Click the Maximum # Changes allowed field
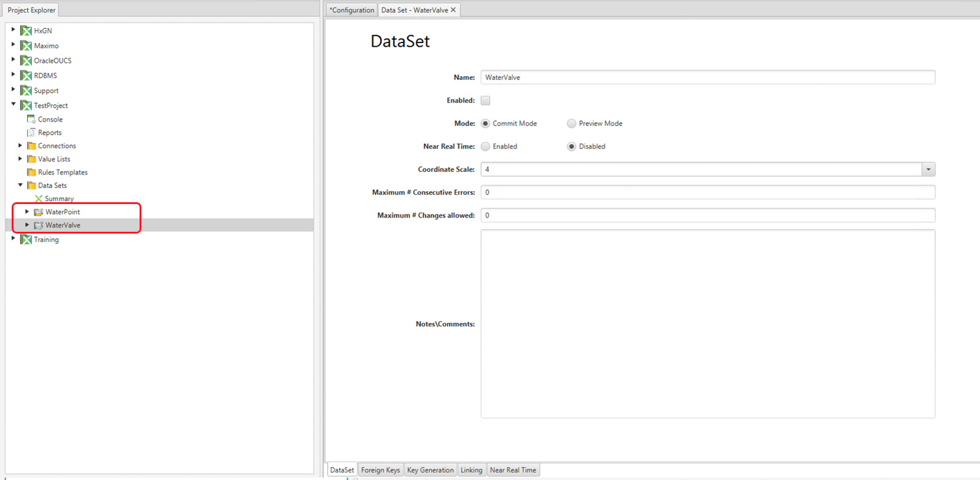The height and width of the screenshot is (480, 980). pyautogui.click(x=708, y=215)
